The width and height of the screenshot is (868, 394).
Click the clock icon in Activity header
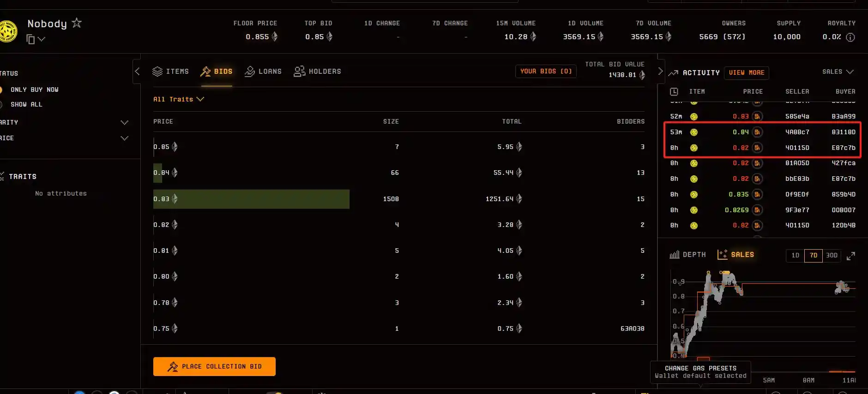(674, 91)
